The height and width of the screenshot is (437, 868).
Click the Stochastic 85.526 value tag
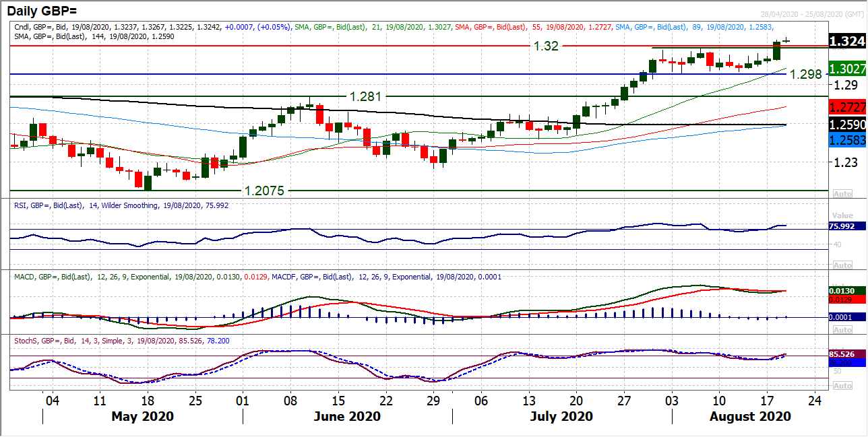click(x=842, y=354)
